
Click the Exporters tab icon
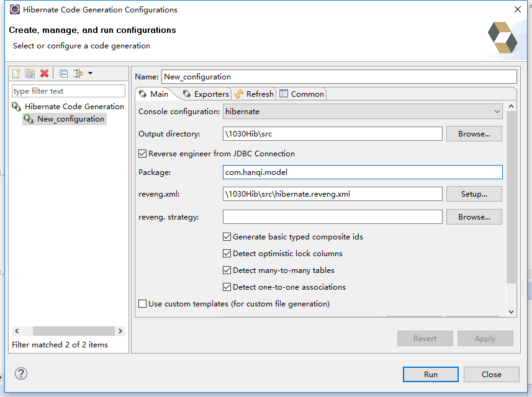coord(187,94)
